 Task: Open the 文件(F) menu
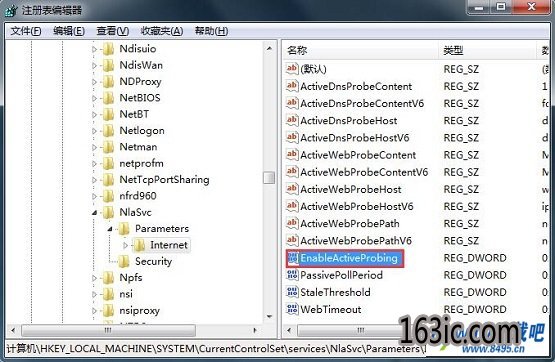pos(25,31)
